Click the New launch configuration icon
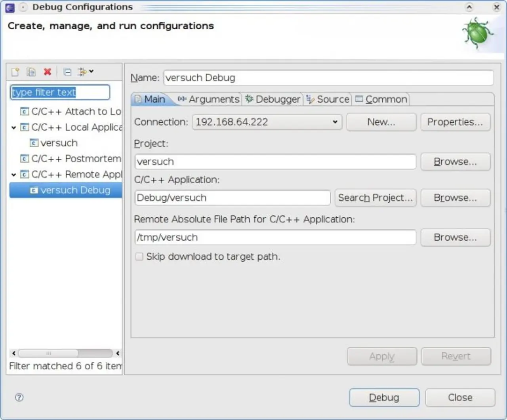507x420 pixels. [x=15, y=72]
